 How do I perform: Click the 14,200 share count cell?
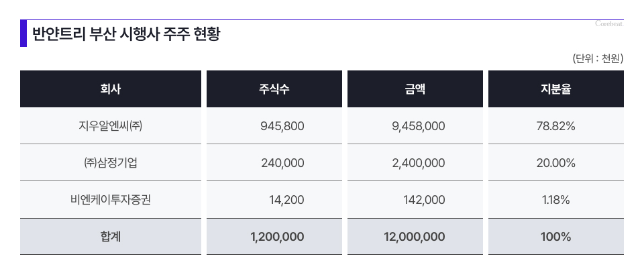pos(274,200)
